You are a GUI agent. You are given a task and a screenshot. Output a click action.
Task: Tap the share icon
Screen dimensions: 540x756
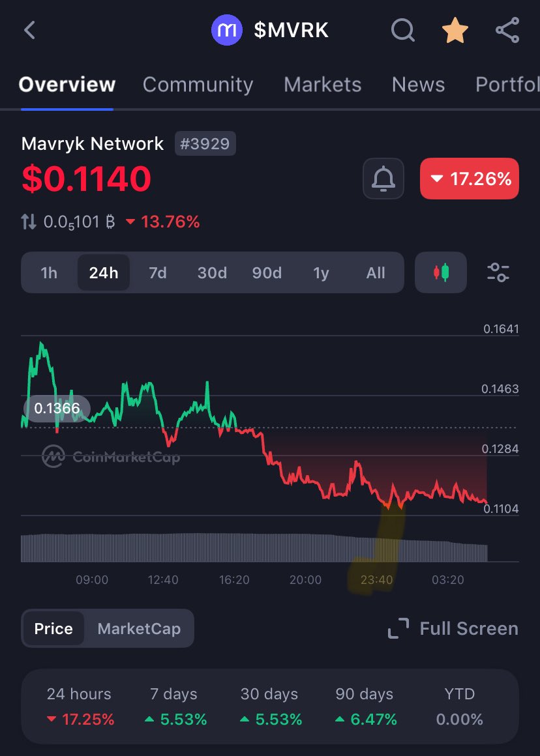tap(507, 30)
